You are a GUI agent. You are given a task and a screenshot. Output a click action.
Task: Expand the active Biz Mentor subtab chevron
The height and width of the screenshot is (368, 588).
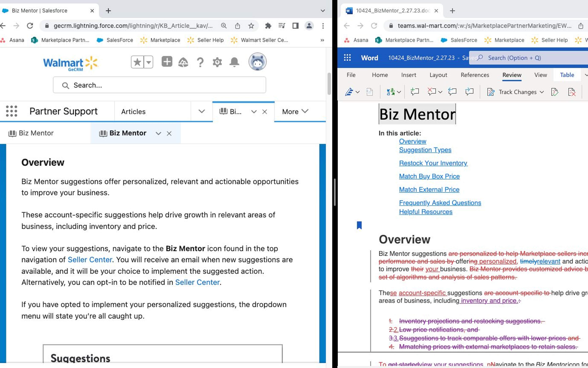(158, 133)
